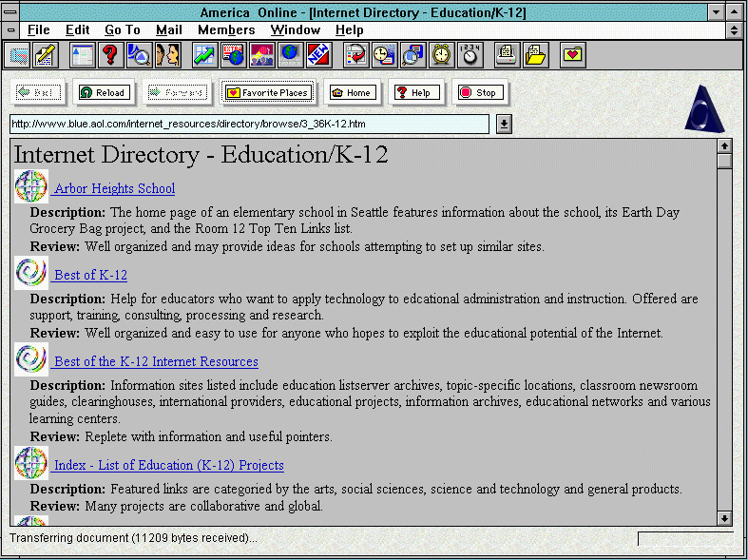This screenshot has width=748, height=560.
Task: Click the status text Transferring document
Action: (x=133, y=538)
